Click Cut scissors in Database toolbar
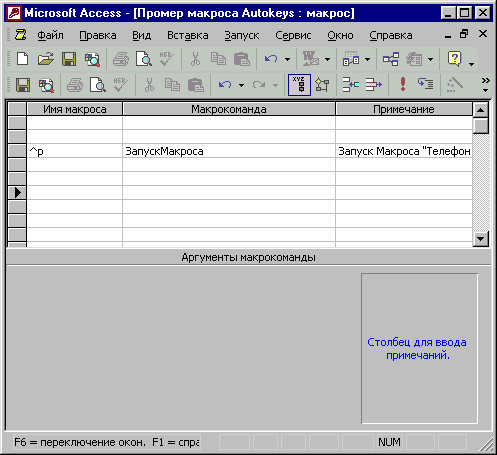Viewport: 497px width, 455px height. (195, 59)
